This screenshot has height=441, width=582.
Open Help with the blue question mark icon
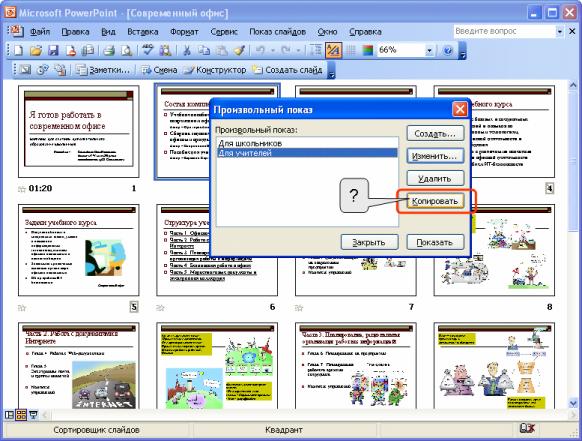(x=448, y=50)
